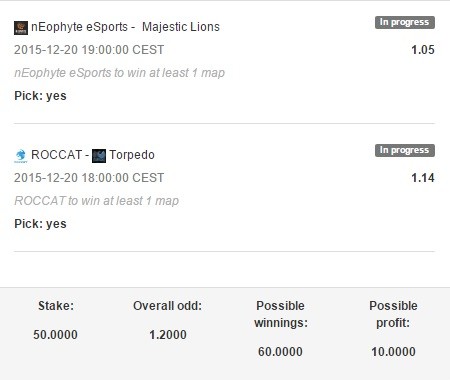Image resolution: width=450 pixels, height=380 pixels.
Task: Click the Overall odd value 1.2000
Action: coord(168,335)
